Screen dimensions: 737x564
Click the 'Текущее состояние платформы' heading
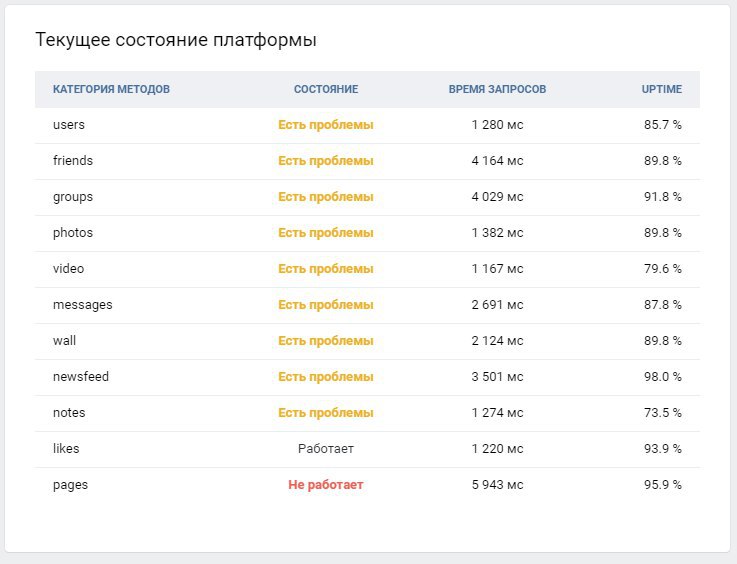176,40
